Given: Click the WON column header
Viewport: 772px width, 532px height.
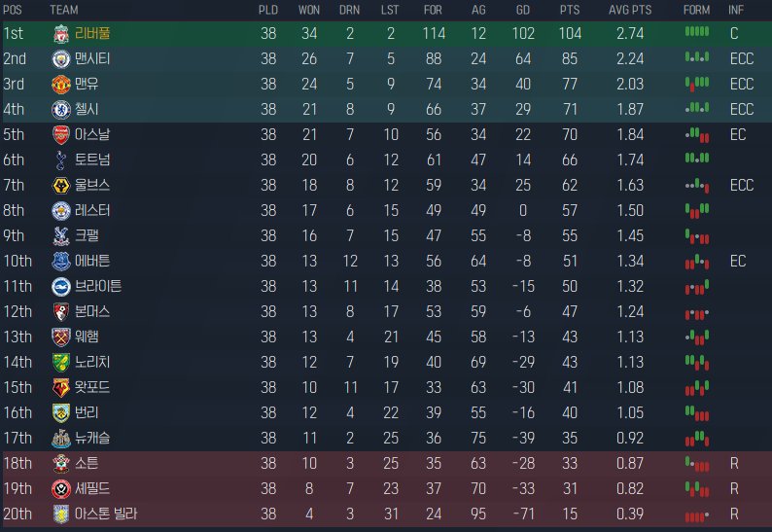Looking at the screenshot, I should point(308,10).
